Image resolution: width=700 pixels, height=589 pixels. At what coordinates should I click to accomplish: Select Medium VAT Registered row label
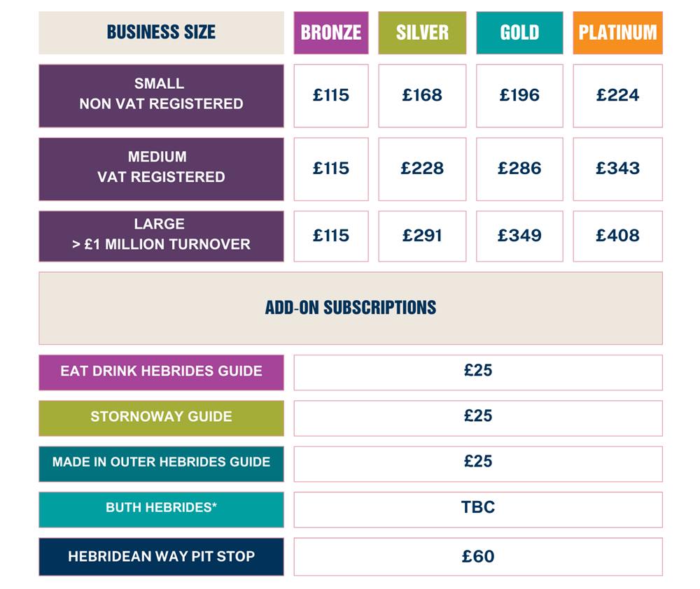tap(161, 169)
